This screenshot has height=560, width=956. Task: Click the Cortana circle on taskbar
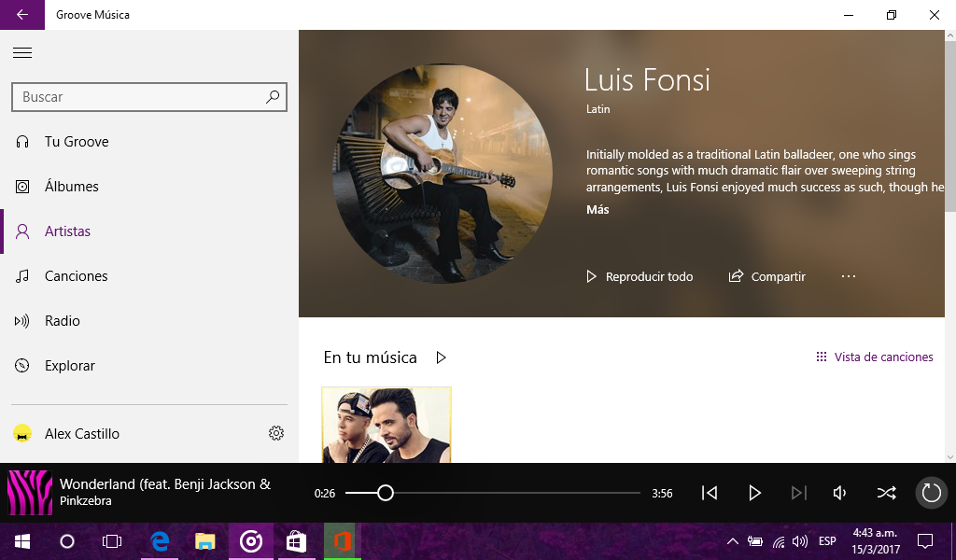(67, 541)
